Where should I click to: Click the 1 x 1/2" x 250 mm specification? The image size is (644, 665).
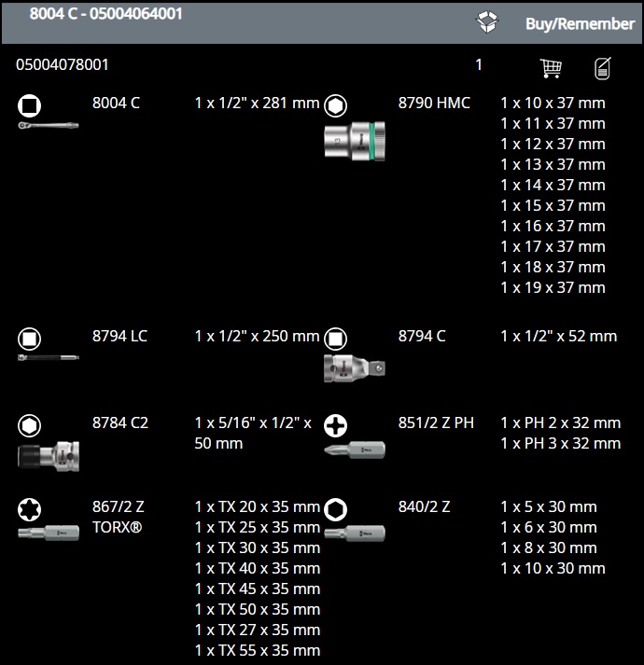pyautogui.click(x=257, y=337)
